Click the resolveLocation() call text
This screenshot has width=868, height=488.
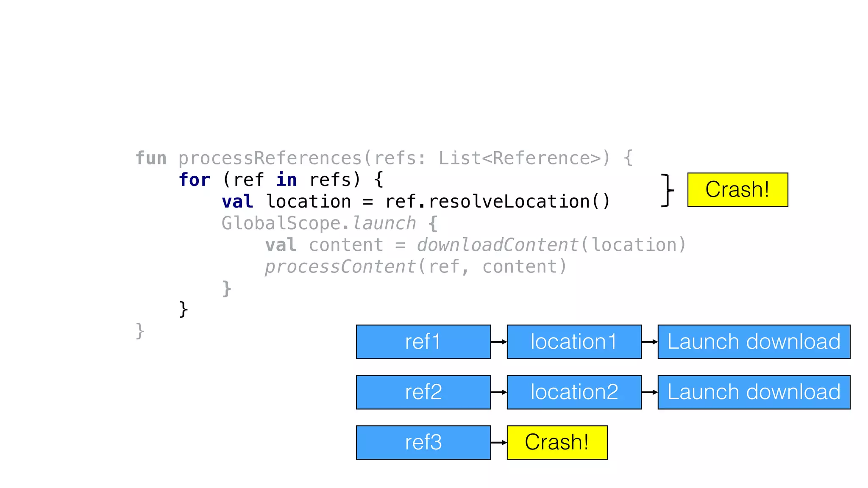518,202
